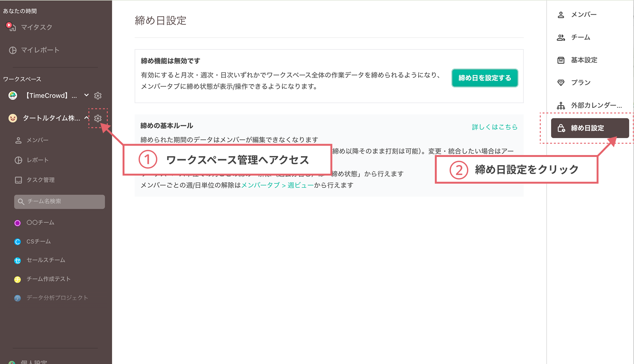Image resolution: width=634 pixels, height=364 pixels.
Task: Click the magnifier icon in team search
Action: [21, 202]
